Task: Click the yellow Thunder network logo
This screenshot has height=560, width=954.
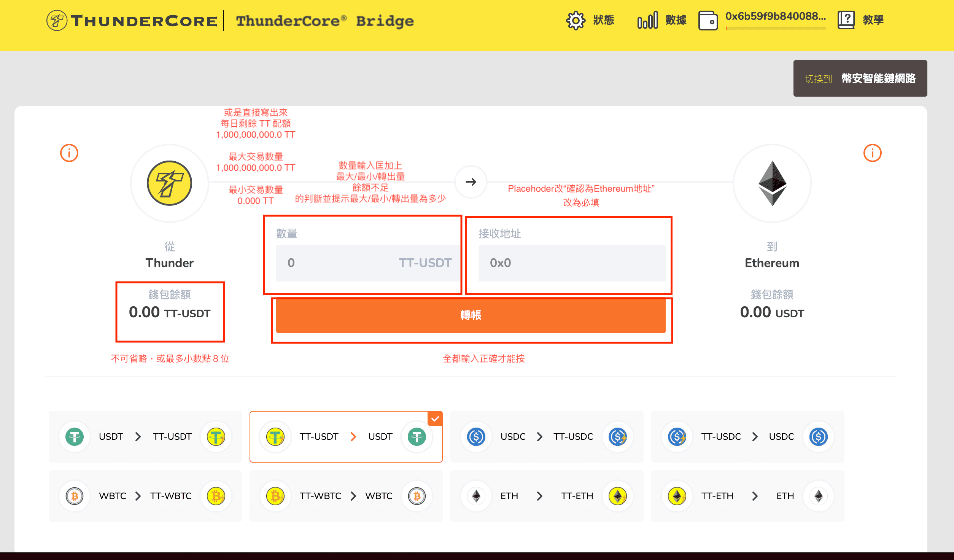Action: pos(169,183)
